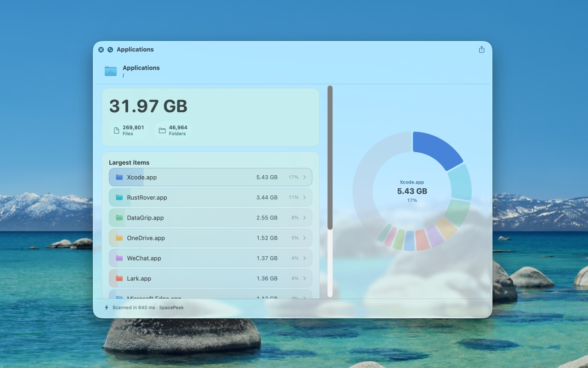The width and height of the screenshot is (588, 368).
Task: Click the WeChat.app row name
Action: coord(144,258)
